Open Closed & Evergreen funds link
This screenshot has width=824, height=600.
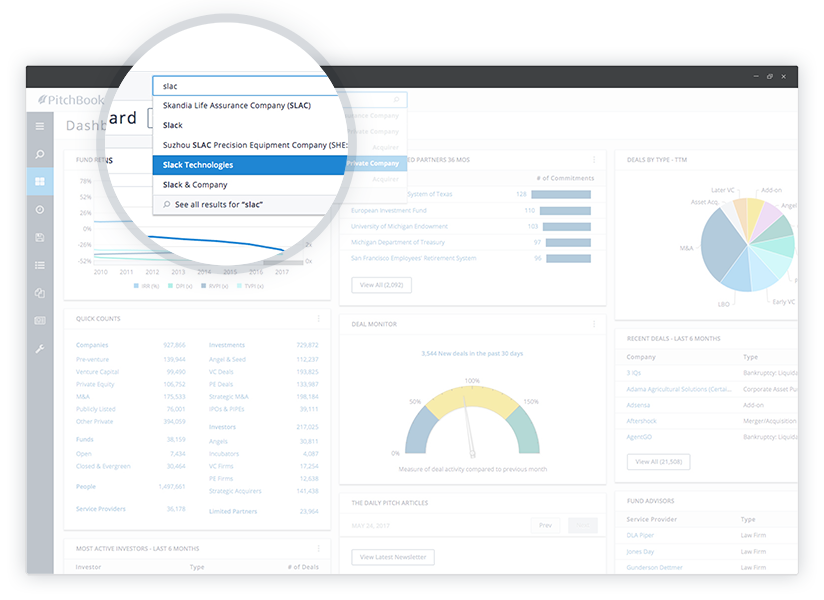[103, 466]
